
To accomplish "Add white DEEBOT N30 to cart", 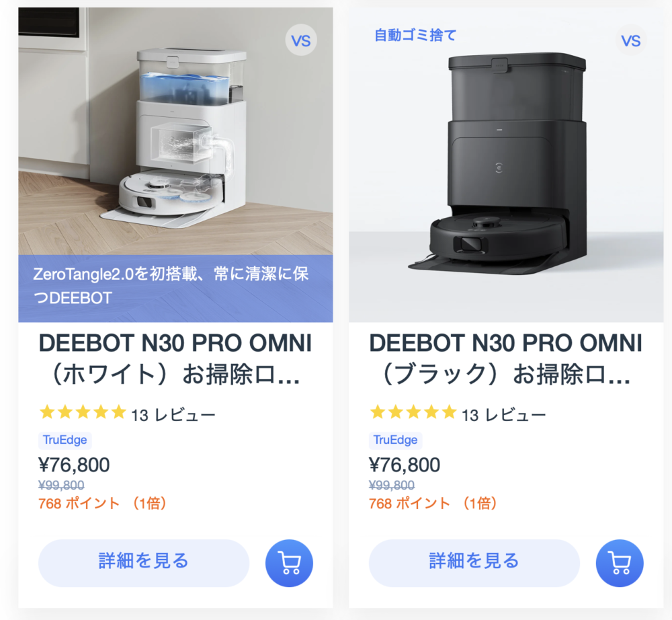I will click(289, 563).
